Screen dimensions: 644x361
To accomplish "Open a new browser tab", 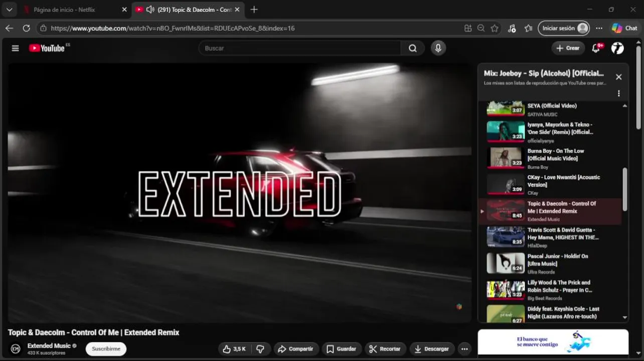I will [x=254, y=10].
